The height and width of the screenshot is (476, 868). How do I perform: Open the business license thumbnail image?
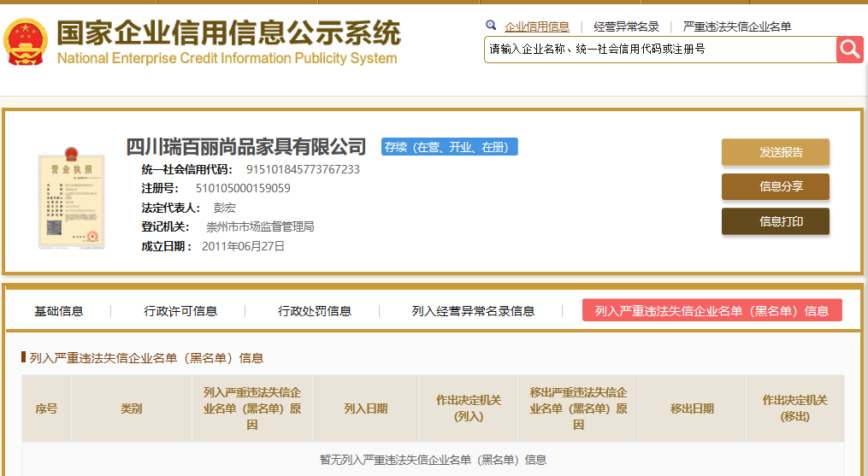(72, 198)
